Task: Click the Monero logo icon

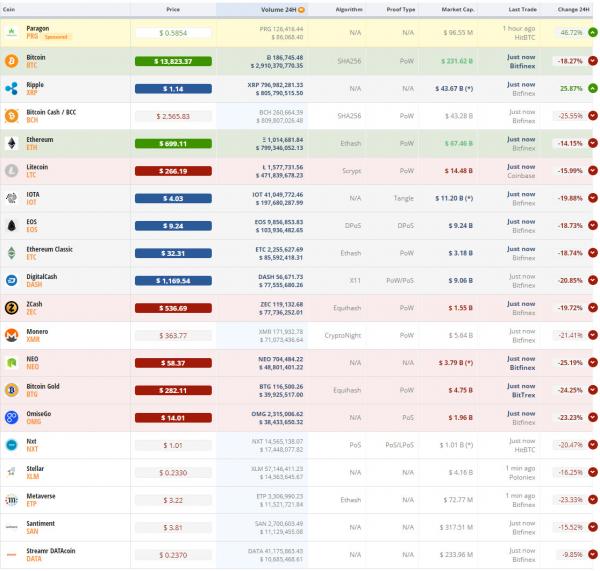Action: coord(11,335)
